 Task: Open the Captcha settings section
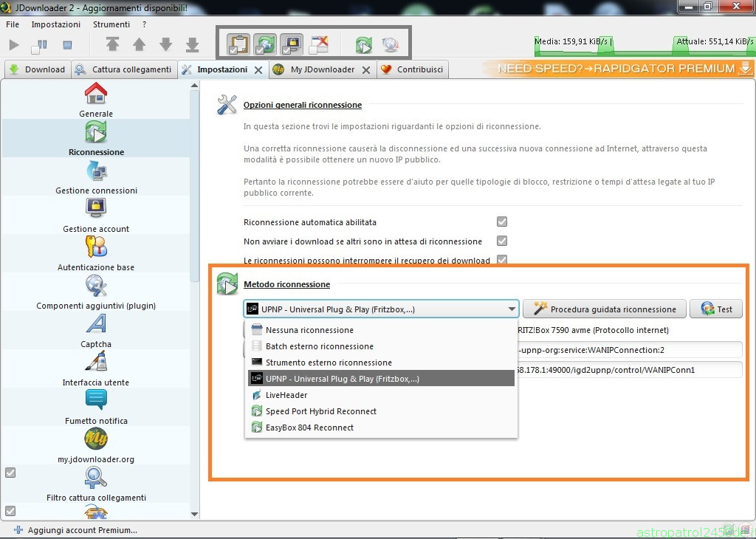[96, 331]
